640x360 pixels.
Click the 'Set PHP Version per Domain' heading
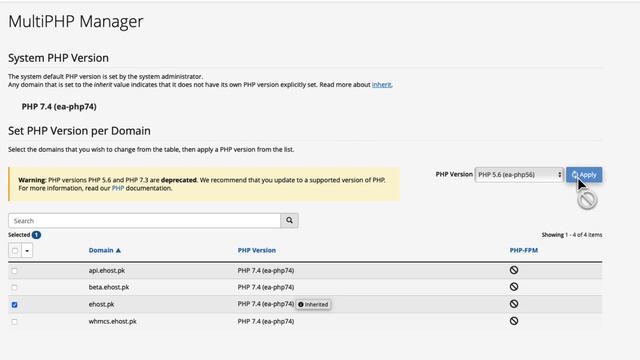(x=79, y=131)
